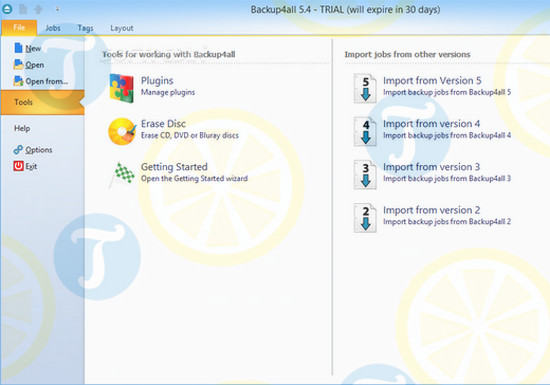Select Import from version 4
Viewport: 550px width, 385px height.
(x=431, y=124)
